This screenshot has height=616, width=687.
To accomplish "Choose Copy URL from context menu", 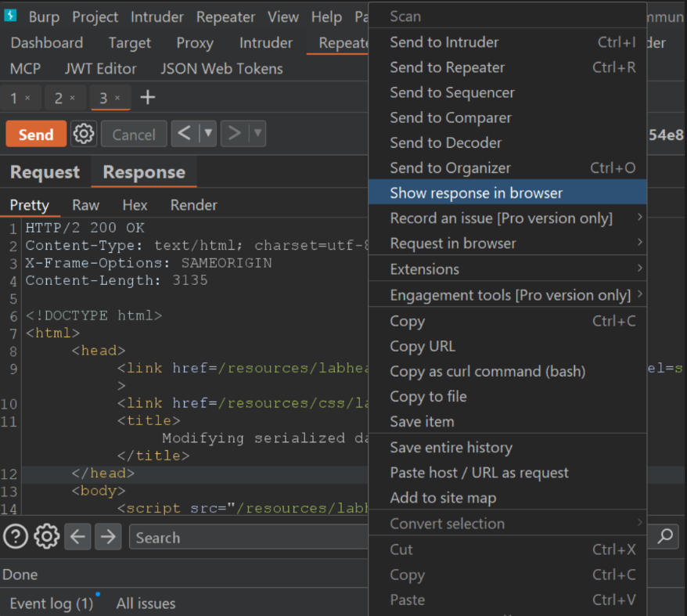I will (507, 346).
